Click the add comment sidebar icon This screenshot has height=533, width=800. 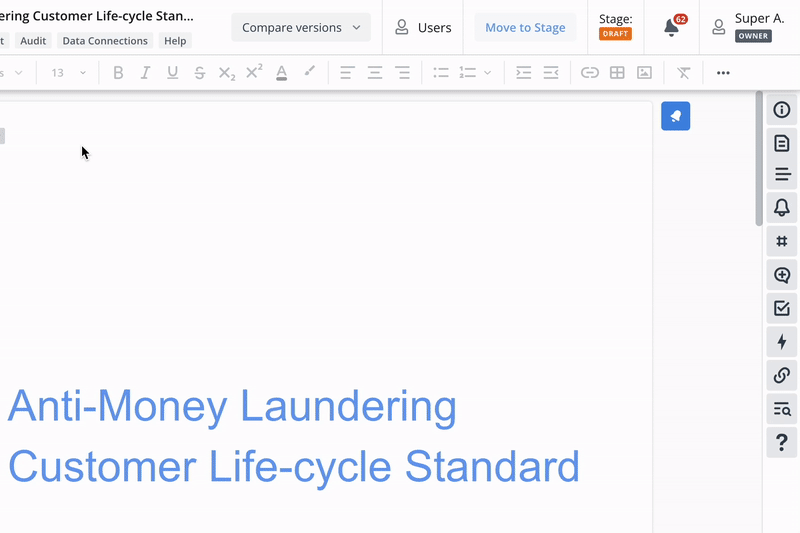point(782,275)
